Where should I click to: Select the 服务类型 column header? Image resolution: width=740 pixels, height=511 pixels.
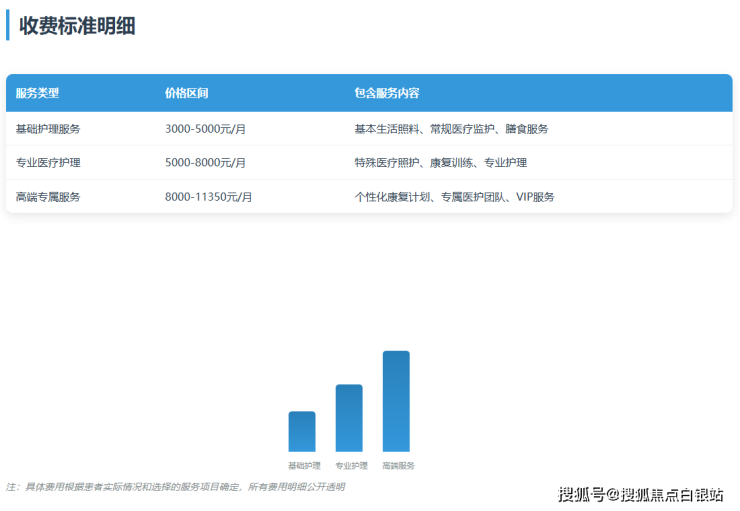[x=38, y=93]
